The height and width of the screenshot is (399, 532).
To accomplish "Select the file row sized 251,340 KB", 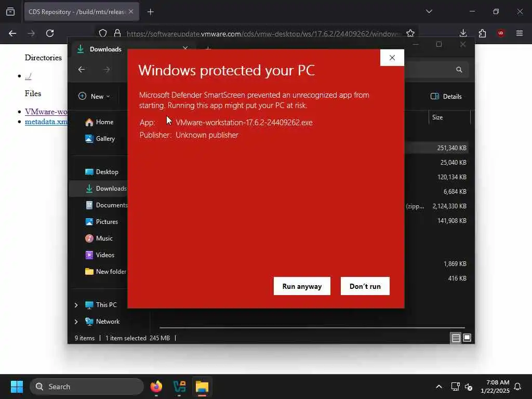I will [437, 148].
